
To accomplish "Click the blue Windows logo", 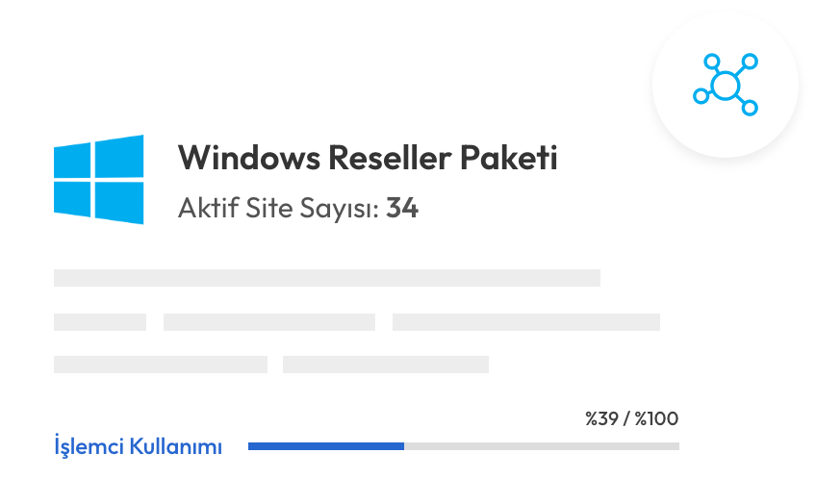I will [x=99, y=180].
